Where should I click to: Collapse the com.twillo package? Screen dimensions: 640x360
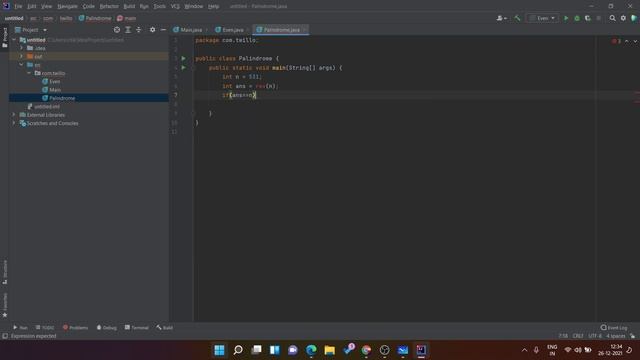pyautogui.click(x=29, y=73)
